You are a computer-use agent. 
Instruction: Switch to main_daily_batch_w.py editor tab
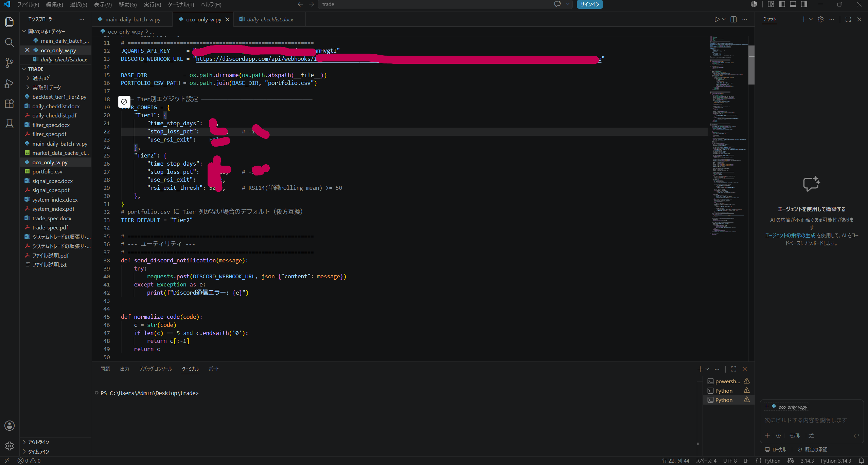tap(132, 19)
